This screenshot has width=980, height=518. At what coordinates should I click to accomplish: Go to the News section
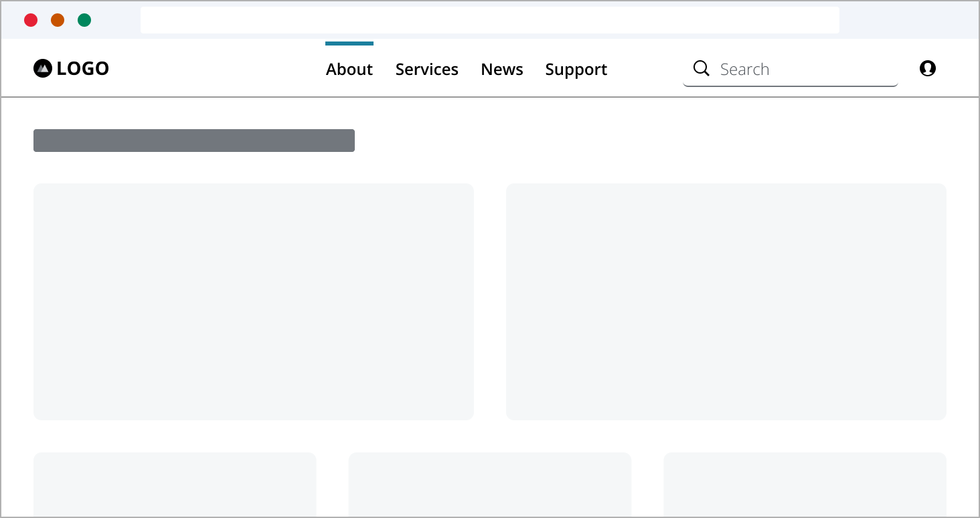[502, 69]
